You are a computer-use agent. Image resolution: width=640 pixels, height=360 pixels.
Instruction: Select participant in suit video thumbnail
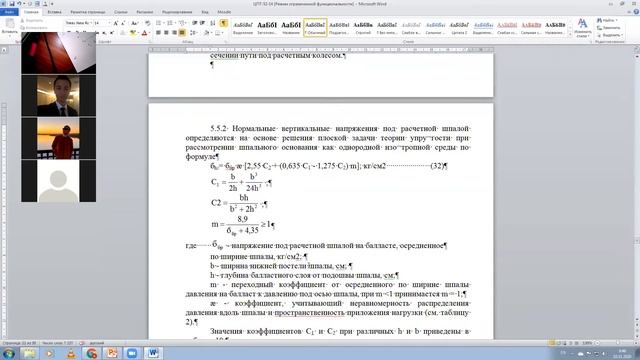pyautogui.click(x=58, y=96)
